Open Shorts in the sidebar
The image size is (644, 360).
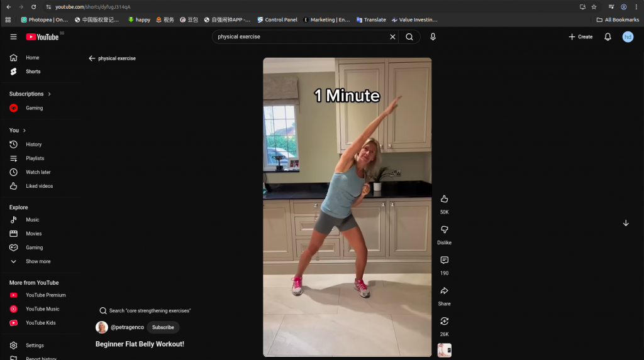tap(33, 72)
